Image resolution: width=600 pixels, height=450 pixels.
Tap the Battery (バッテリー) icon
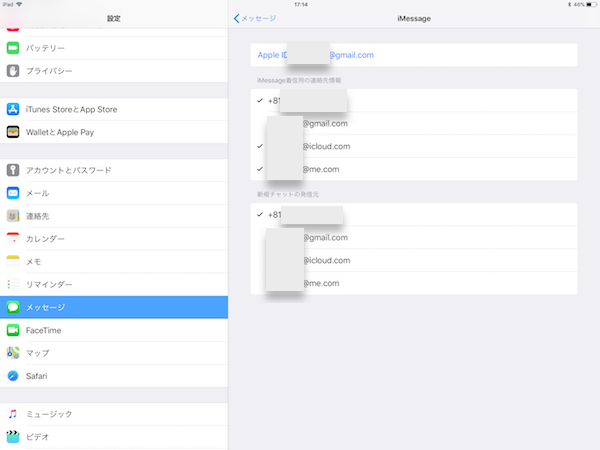(x=13, y=48)
